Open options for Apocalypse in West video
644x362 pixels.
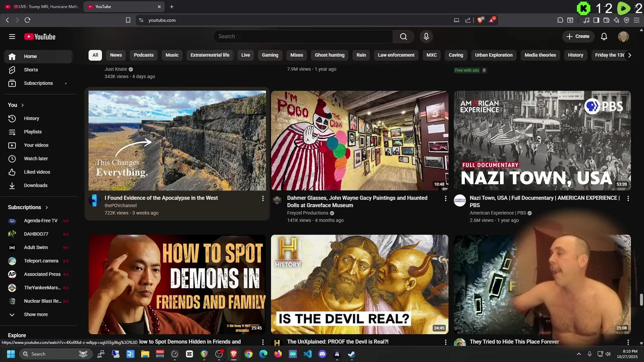[x=263, y=199]
